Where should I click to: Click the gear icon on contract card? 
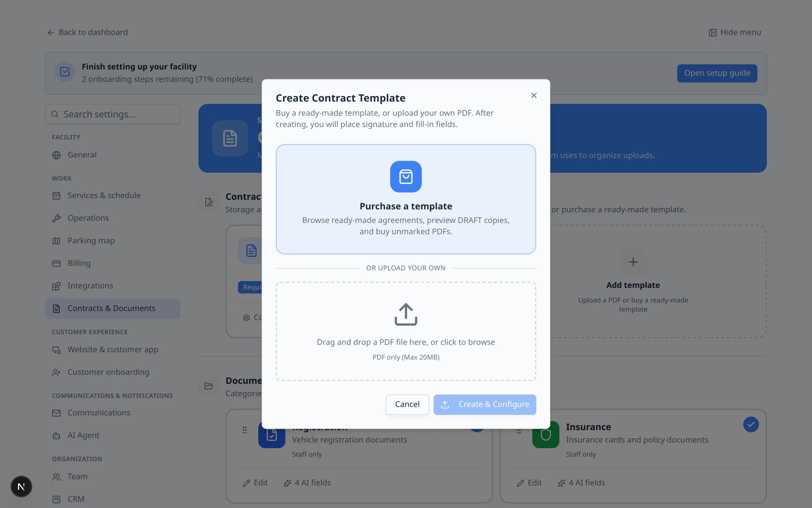[x=246, y=318]
